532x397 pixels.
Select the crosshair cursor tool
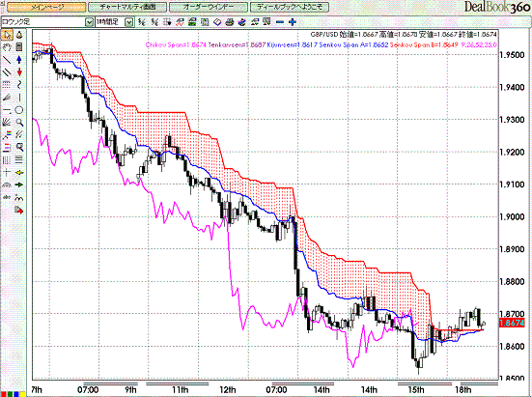tap(7, 172)
